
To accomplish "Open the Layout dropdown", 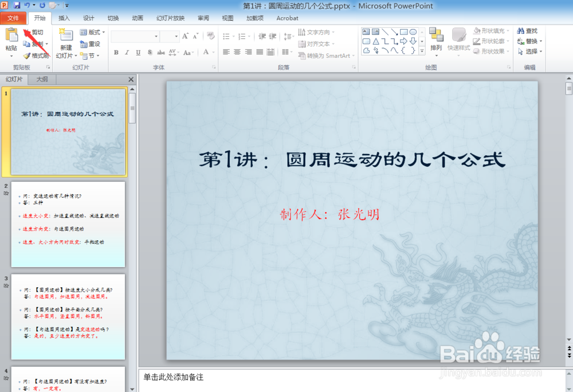I will [x=92, y=32].
